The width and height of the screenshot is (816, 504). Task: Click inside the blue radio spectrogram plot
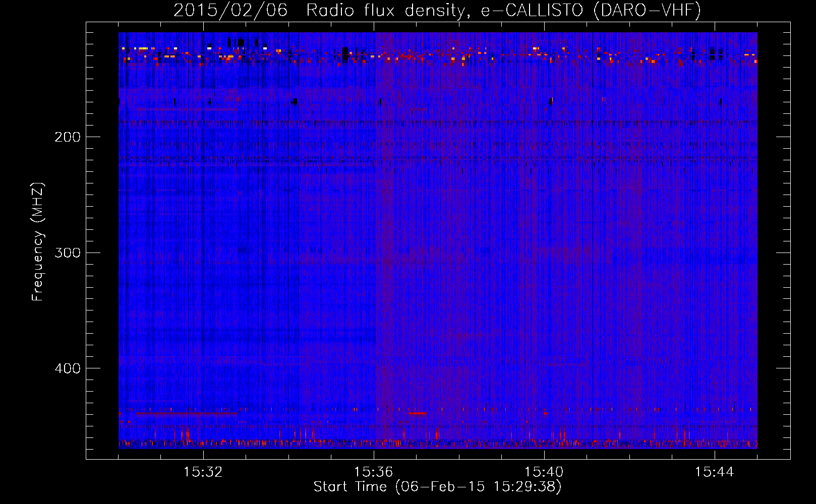tap(438, 240)
